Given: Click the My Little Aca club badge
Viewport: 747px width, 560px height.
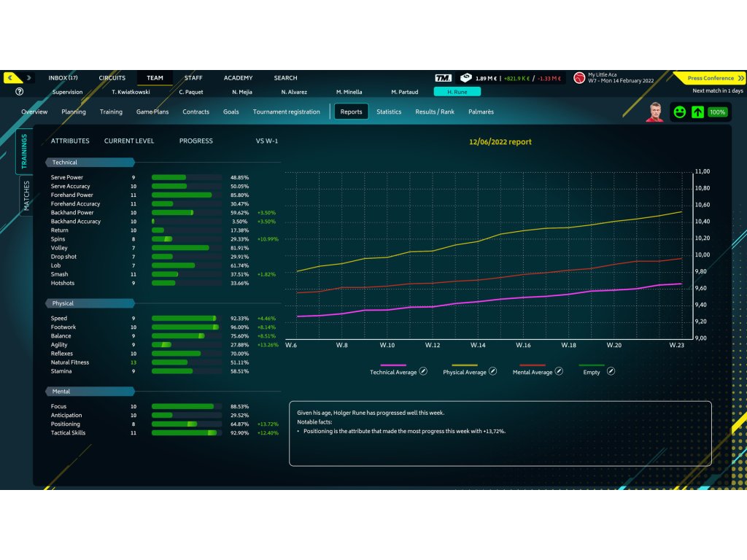Looking at the screenshot, I should coord(578,78).
